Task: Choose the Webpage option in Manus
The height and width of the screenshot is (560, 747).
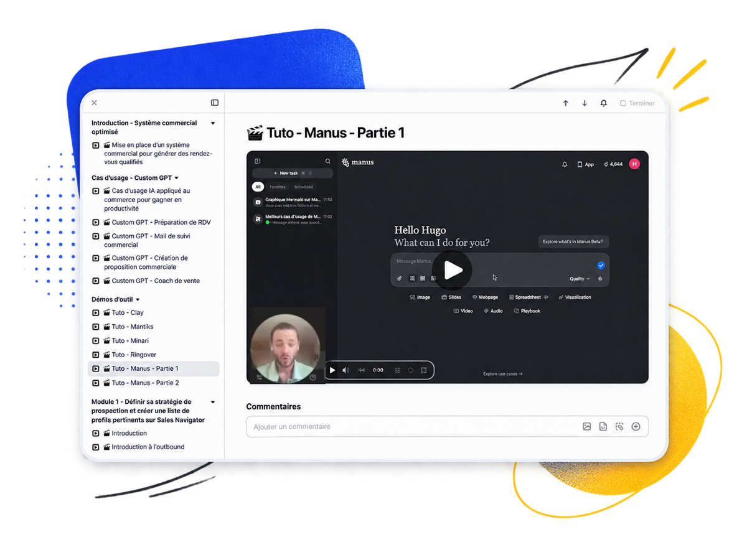Action: pyautogui.click(x=485, y=297)
